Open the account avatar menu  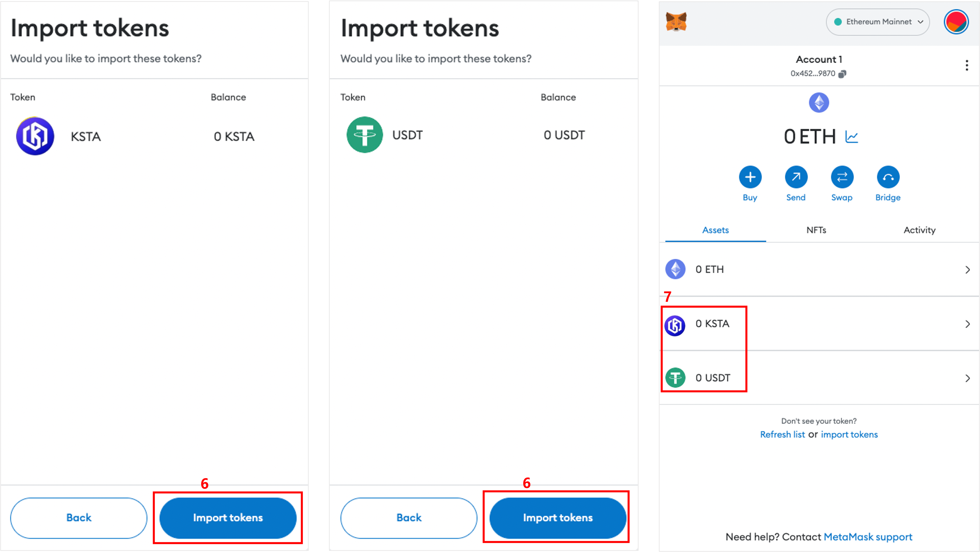pos(956,22)
